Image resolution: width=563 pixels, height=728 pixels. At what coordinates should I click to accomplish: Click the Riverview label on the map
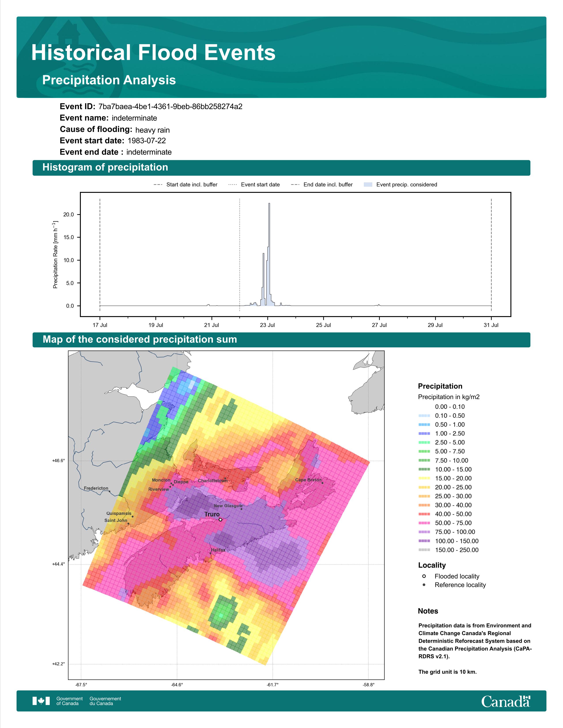pos(159,489)
